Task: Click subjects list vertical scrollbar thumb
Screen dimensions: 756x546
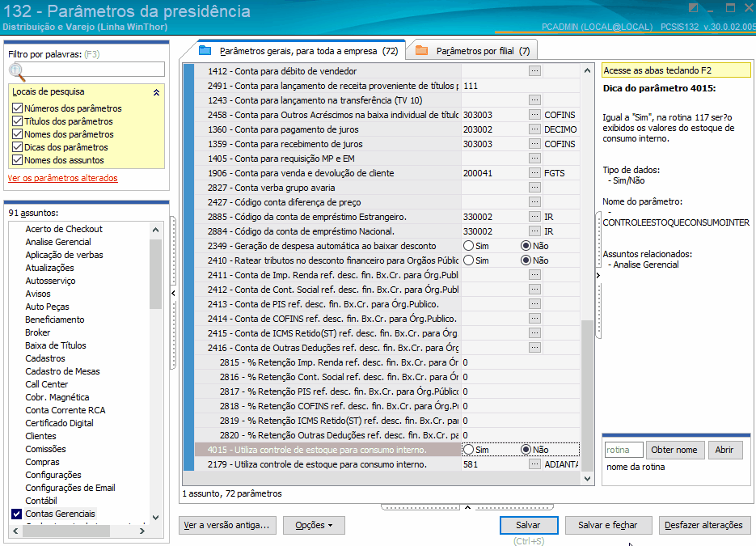Action: [155, 274]
